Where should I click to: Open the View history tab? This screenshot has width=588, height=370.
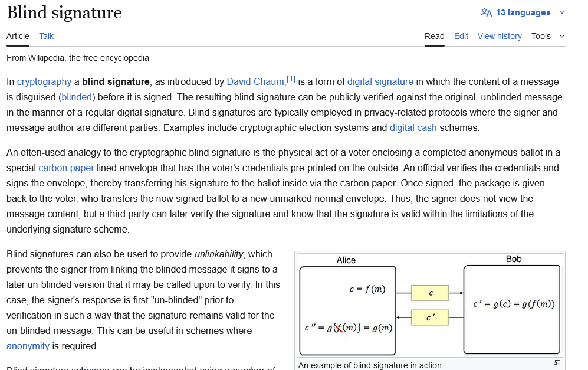click(x=500, y=36)
